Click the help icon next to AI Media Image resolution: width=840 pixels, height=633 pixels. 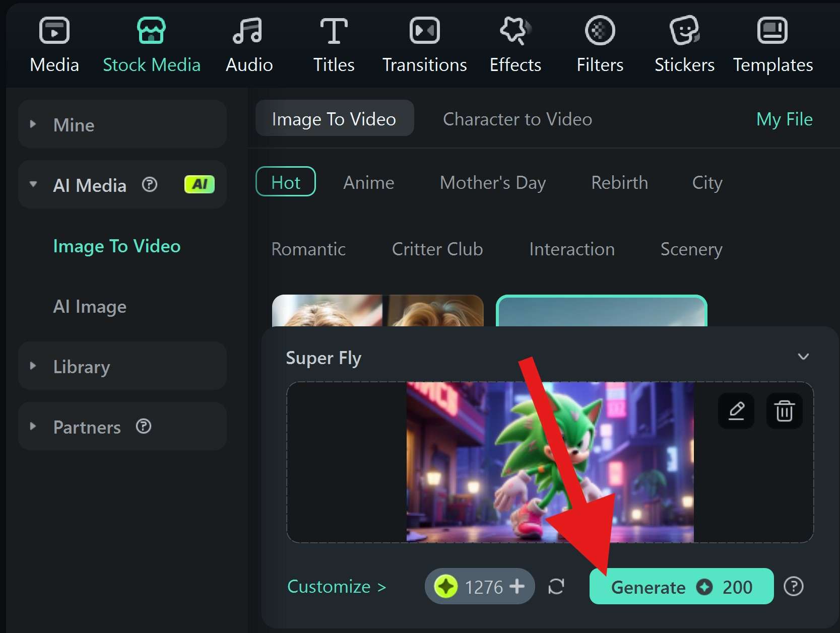click(150, 185)
